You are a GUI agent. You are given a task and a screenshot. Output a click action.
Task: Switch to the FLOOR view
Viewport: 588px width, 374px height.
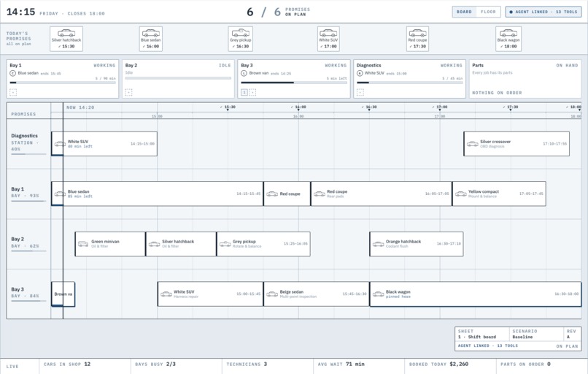488,12
